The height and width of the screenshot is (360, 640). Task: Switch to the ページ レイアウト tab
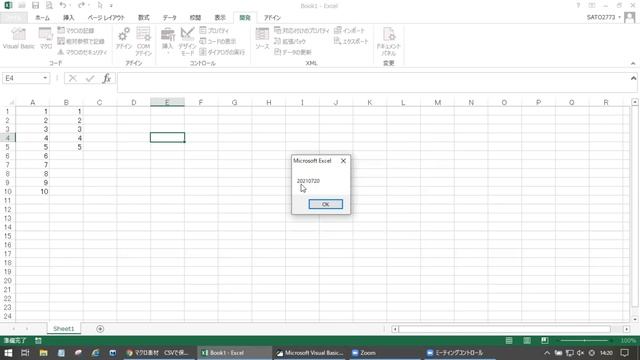pyautogui.click(x=106, y=18)
